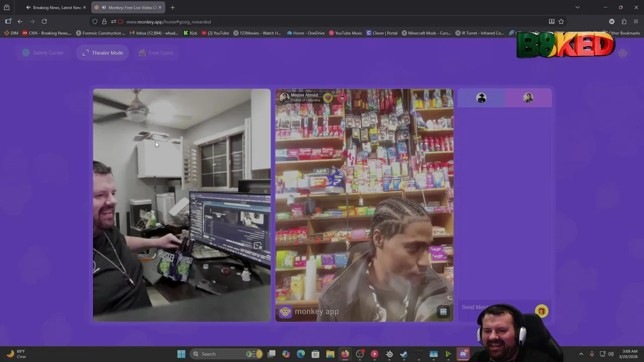Open Microsoft Store from taskbar
The image size is (644, 362).
pos(315,354)
